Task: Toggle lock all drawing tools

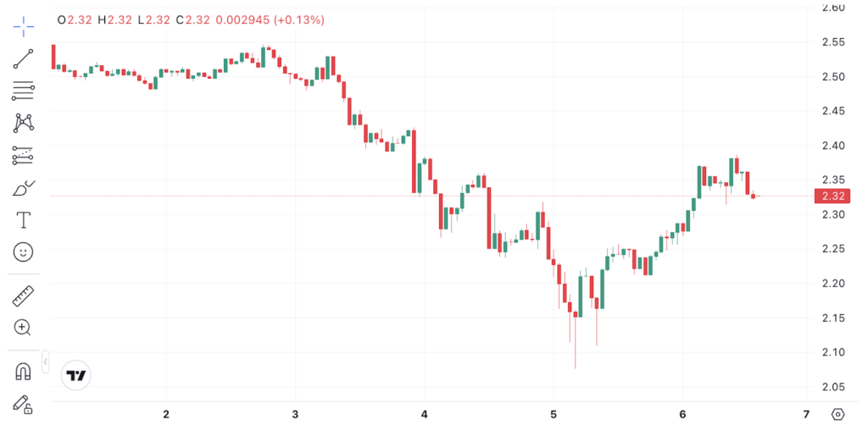Action: pyautogui.click(x=23, y=405)
